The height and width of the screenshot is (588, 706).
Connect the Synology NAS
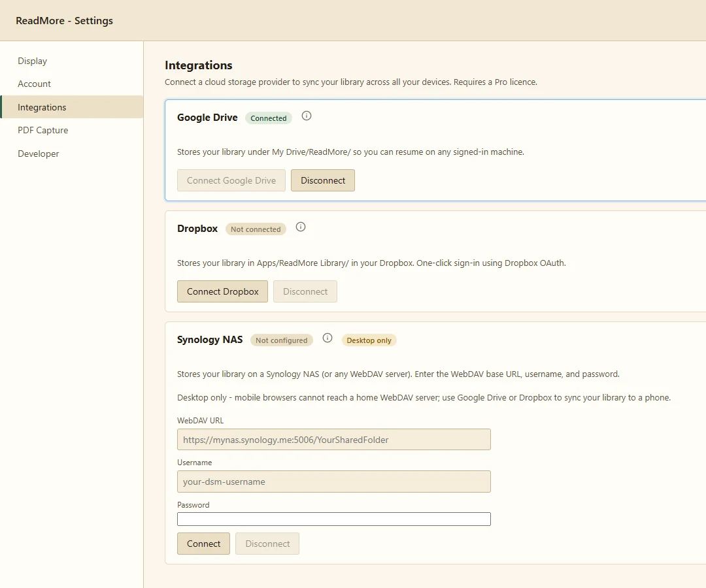coord(203,544)
